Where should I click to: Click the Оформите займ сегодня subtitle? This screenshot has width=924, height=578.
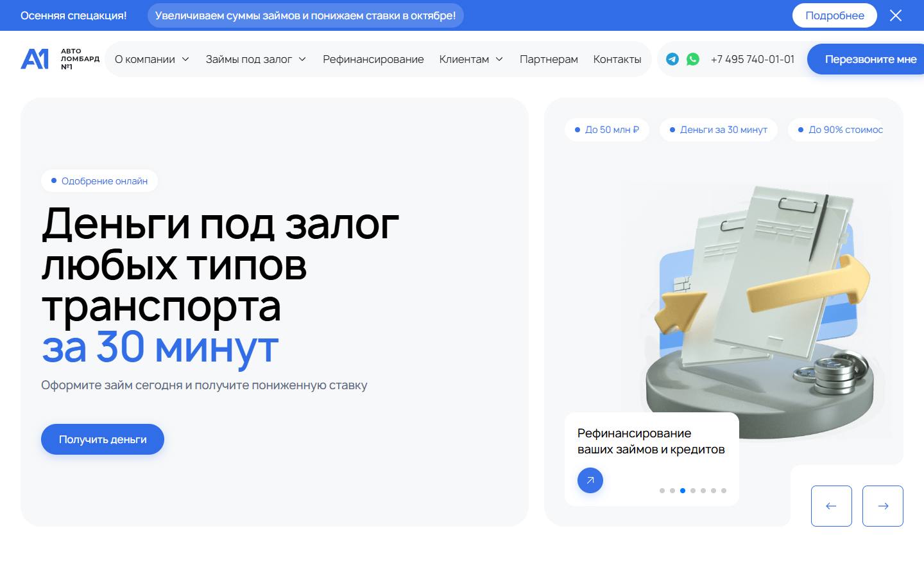pyautogui.click(x=204, y=385)
